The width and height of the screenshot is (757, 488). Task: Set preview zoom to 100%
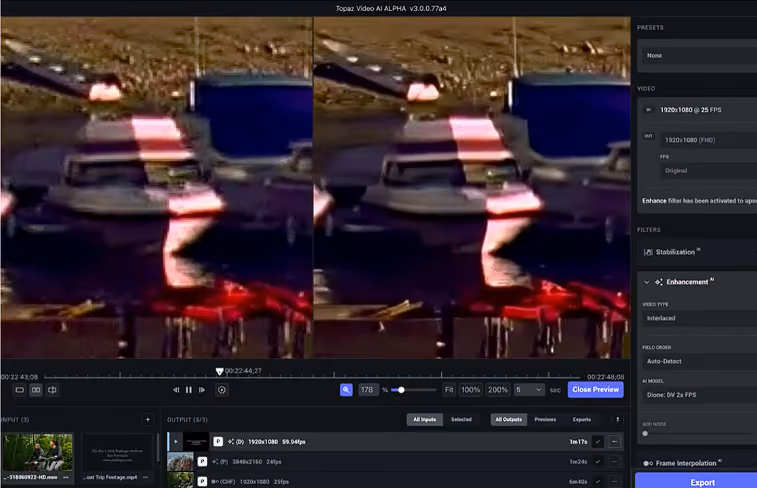470,390
